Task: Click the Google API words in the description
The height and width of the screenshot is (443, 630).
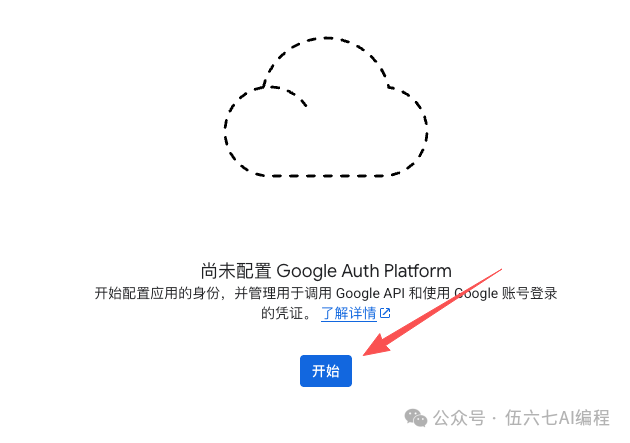Action: (x=370, y=293)
